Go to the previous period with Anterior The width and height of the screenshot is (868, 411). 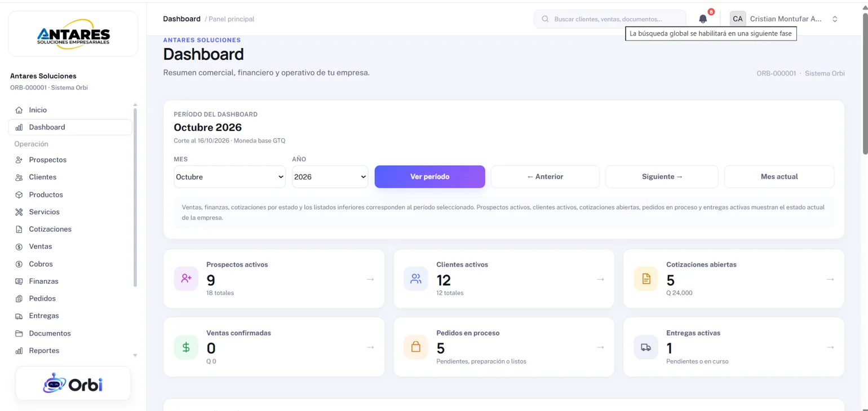[x=545, y=176]
